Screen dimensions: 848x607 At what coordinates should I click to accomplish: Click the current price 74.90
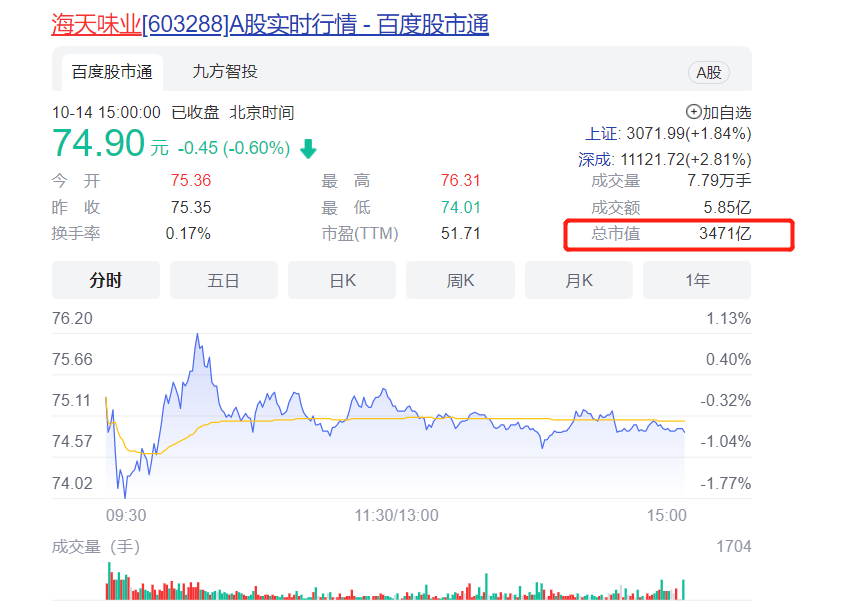click(98, 143)
